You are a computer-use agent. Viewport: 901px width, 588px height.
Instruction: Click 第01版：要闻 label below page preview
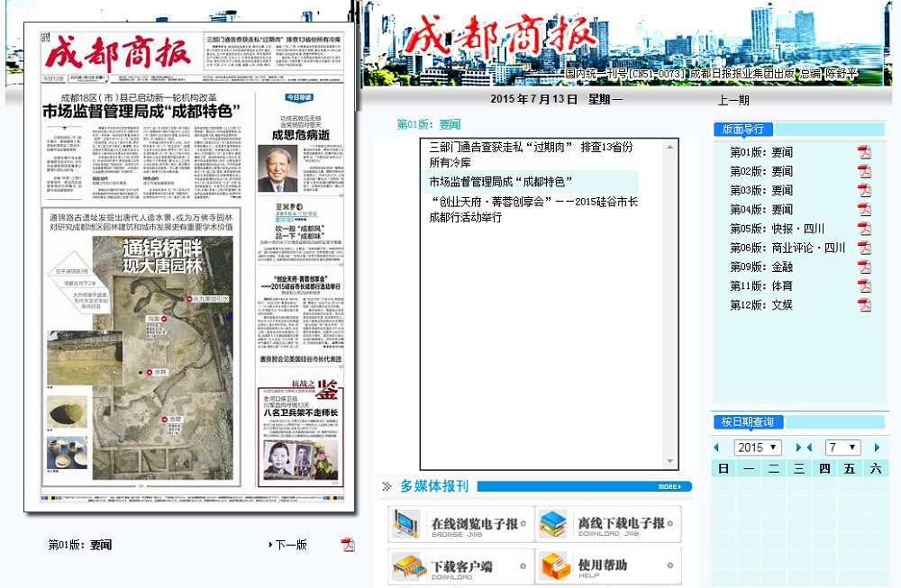[80, 545]
